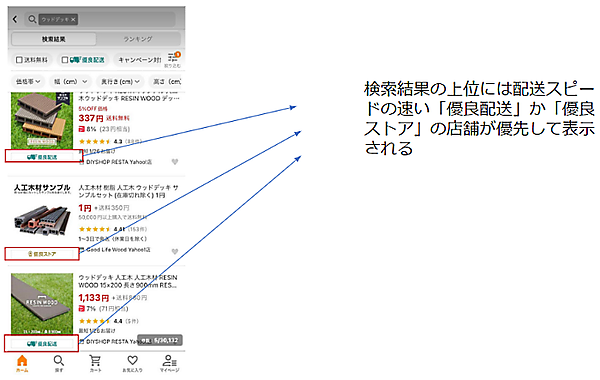Image resolution: width=600 pixels, height=380 pixels.
Task: Click the 1,133円 price text
Action: [94, 298]
